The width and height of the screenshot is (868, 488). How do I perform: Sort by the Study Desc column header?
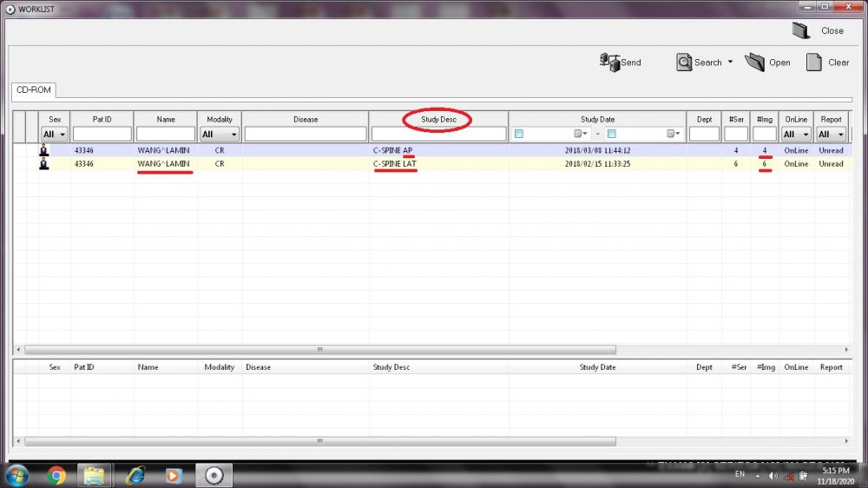coord(438,119)
